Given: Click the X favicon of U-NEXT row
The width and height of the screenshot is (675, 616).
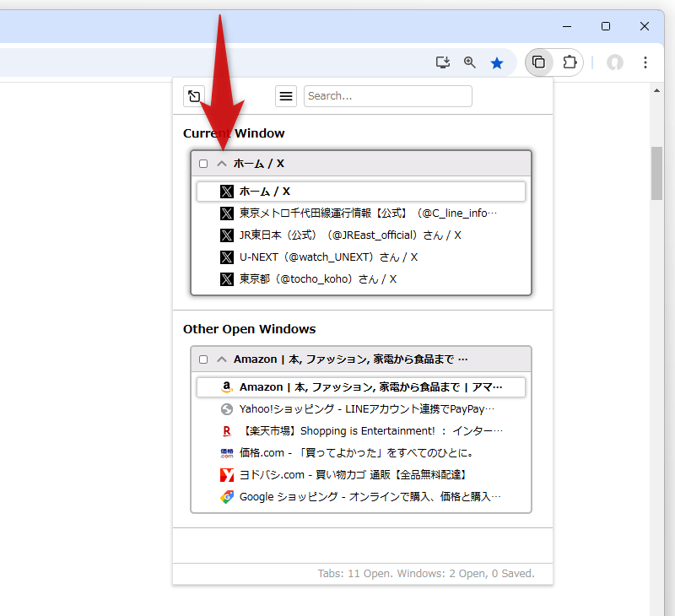Looking at the screenshot, I should [227, 257].
